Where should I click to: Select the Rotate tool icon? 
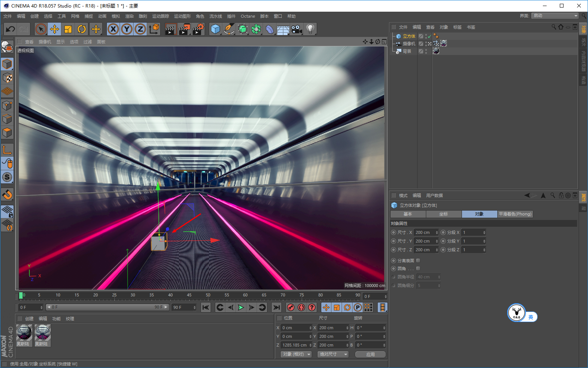[x=82, y=29]
